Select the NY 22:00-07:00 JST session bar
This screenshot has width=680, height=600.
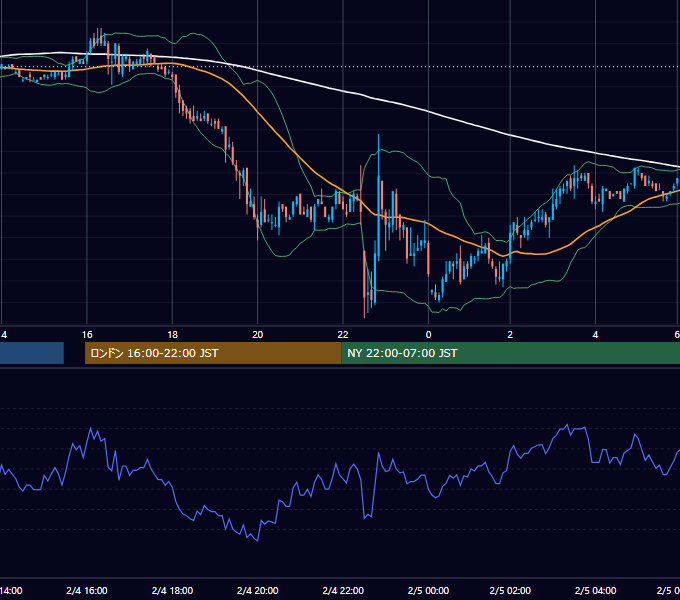pos(510,353)
